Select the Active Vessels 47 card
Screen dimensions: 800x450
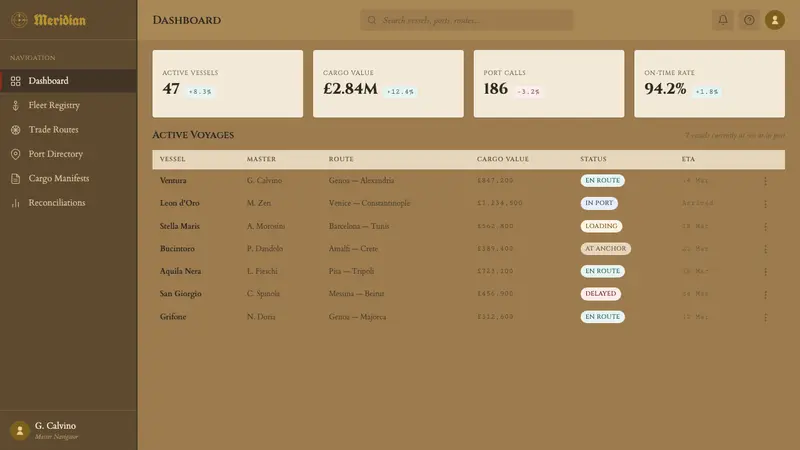tap(228, 84)
